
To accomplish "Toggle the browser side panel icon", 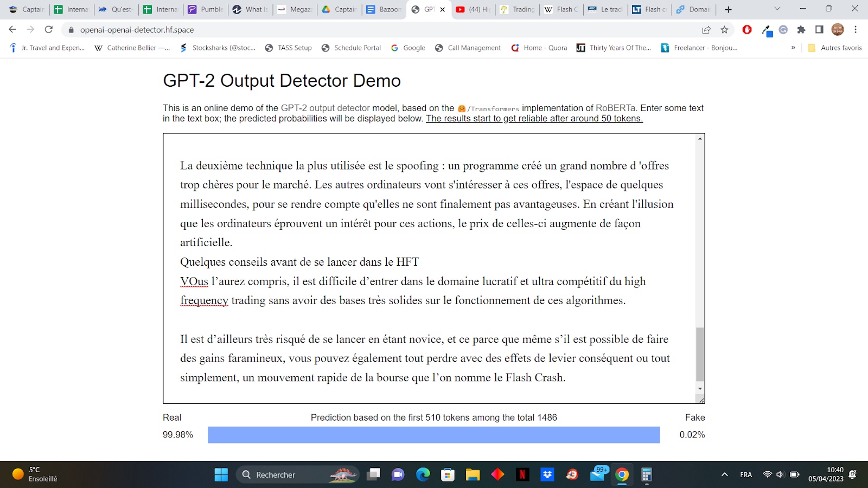I will [x=819, y=30].
